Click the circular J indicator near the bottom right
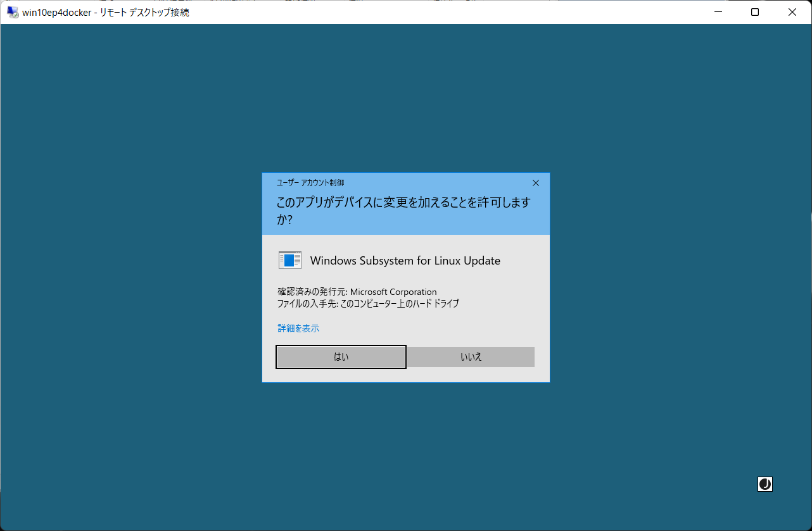The image size is (812, 531). coord(764,484)
